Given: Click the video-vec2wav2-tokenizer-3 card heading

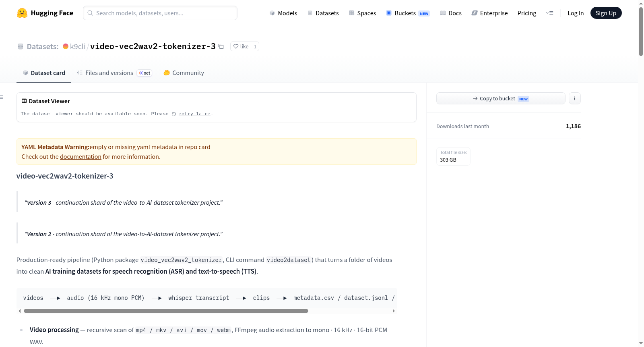Looking at the screenshot, I should click(65, 176).
